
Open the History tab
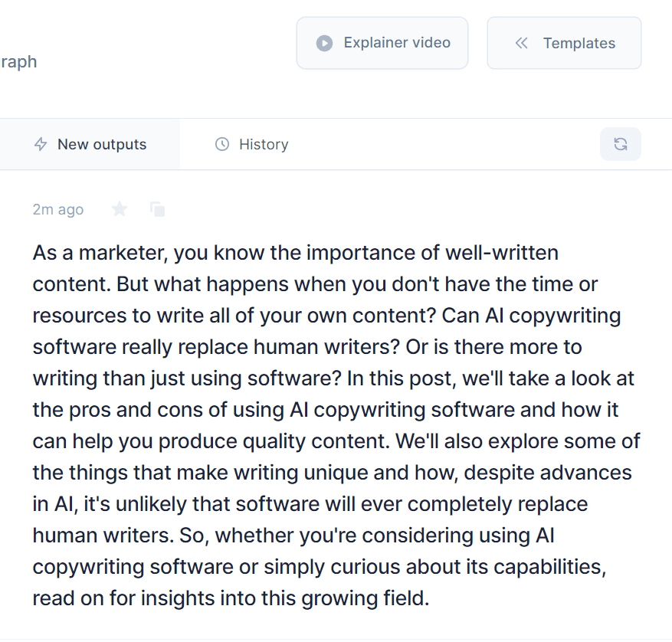(x=251, y=144)
